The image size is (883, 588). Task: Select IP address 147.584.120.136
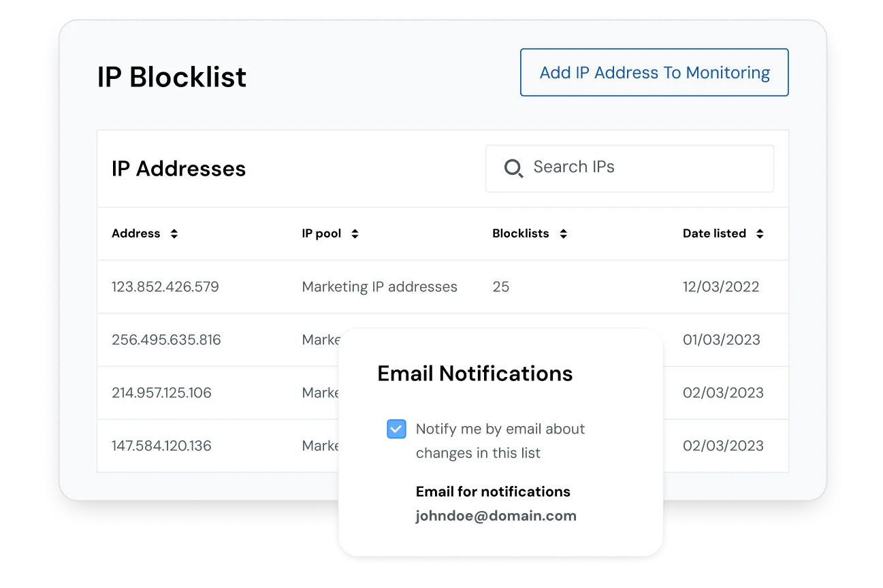[161, 446]
